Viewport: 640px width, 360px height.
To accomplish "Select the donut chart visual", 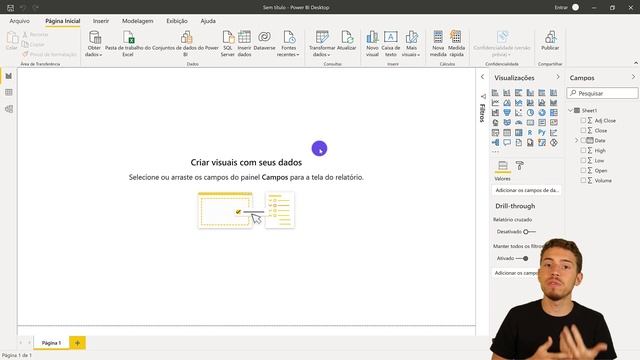I will click(542, 113).
